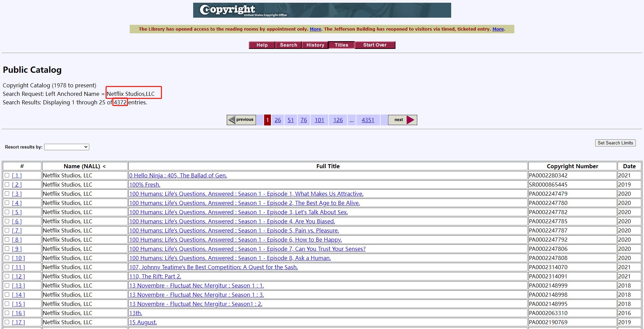Click the Copyright Number column header
This screenshot has width=644, height=329.
click(572, 166)
